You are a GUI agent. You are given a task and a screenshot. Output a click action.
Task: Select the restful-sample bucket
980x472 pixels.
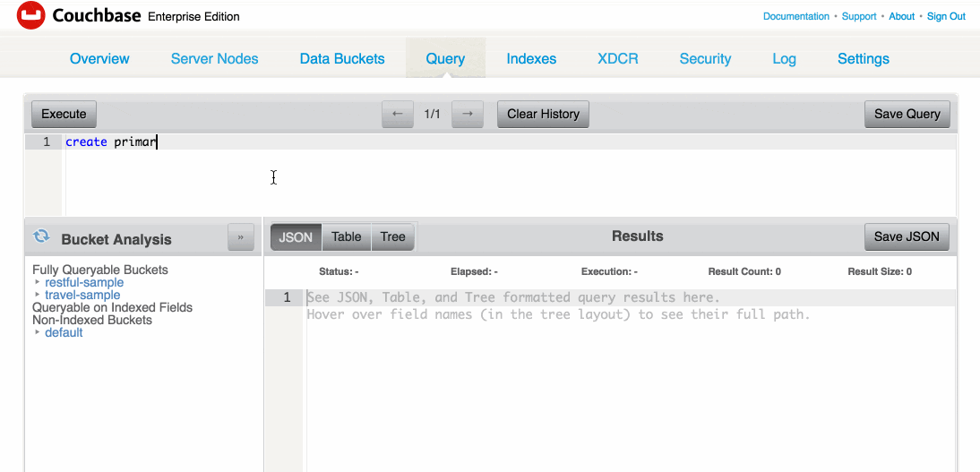[84, 283]
